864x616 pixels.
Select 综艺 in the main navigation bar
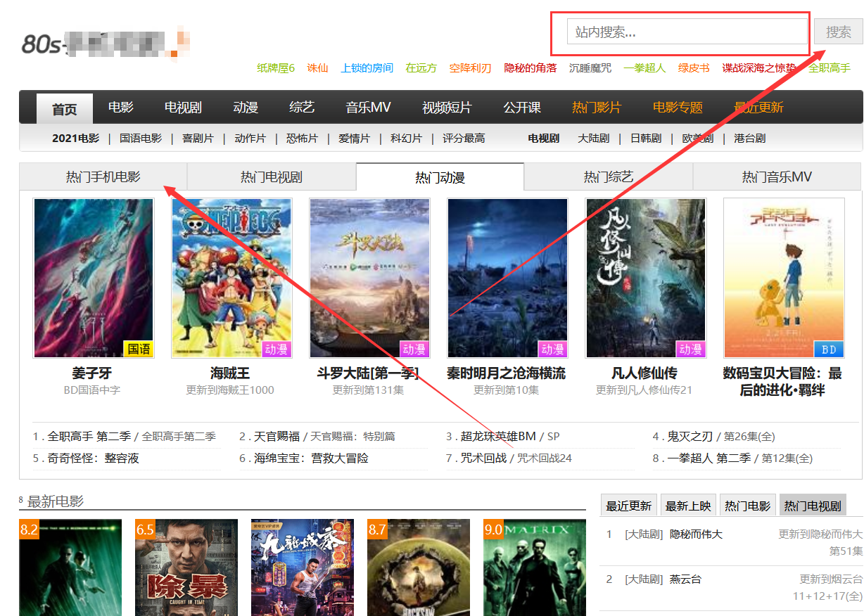pyautogui.click(x=302, y=108)
